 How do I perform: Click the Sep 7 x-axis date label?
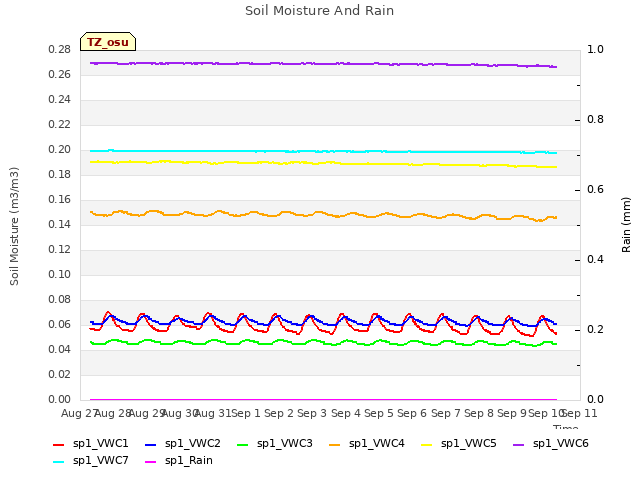point(446,413)
